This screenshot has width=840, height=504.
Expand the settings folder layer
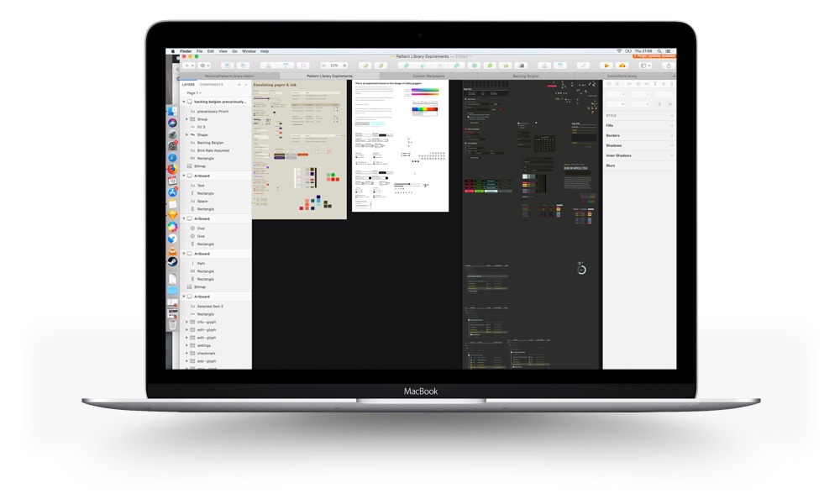[x=186, y=345]
